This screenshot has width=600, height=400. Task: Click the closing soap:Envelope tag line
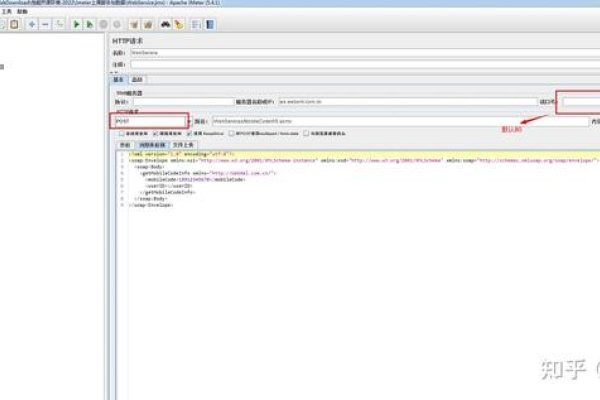[x=151, y=205]
